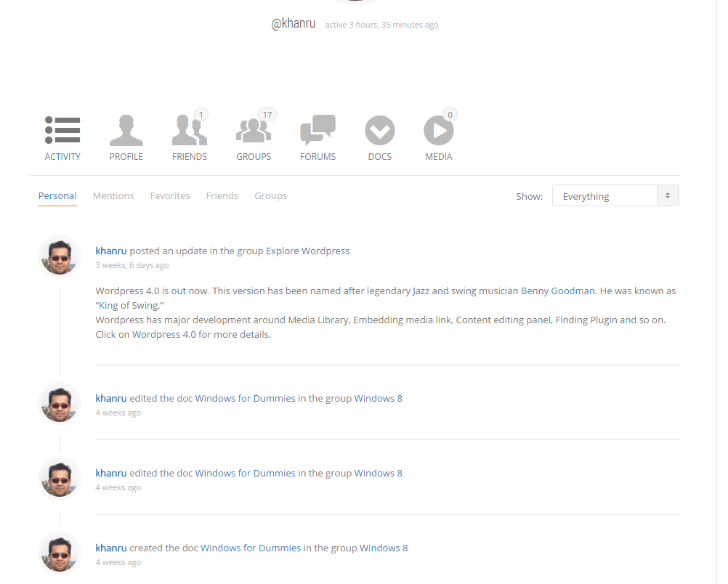Open the Friends icon
Viewport: 728px width, 584px height.
click(x=189, y=131)
